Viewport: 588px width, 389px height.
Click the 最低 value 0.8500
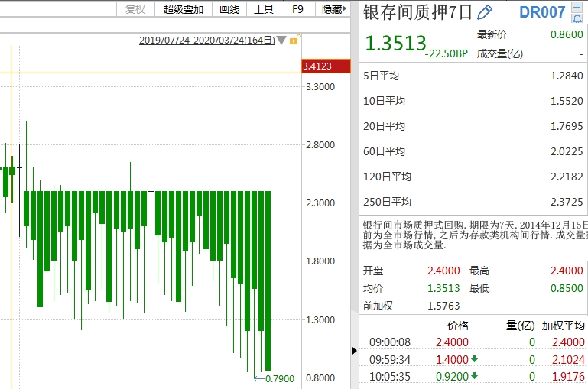click(x=567, y=288)
